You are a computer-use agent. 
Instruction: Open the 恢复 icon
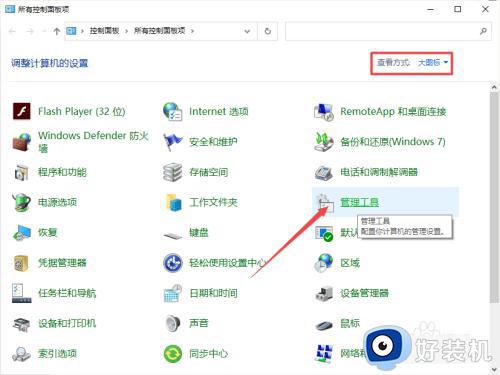coord(22,232)
